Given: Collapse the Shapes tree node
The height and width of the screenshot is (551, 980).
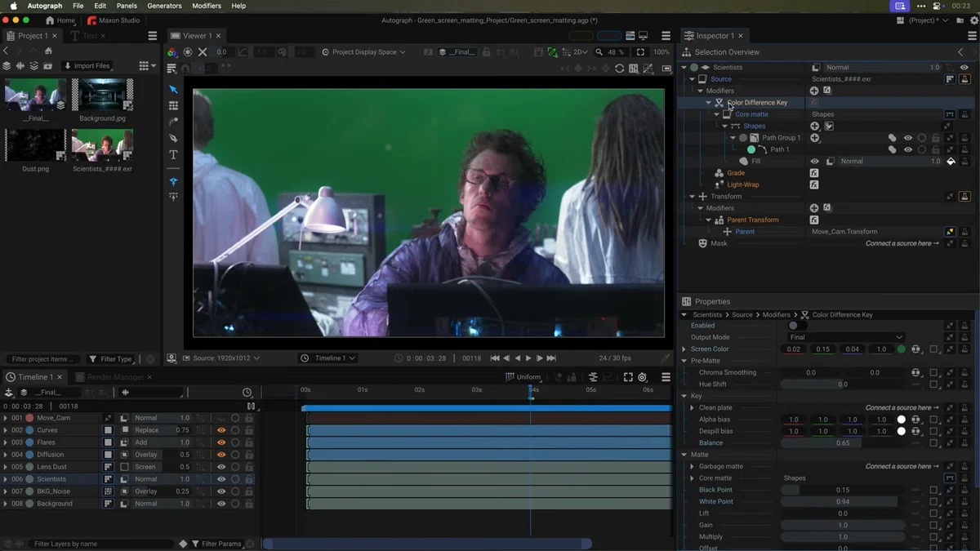Looking at the screenshot, I should 724,127.
